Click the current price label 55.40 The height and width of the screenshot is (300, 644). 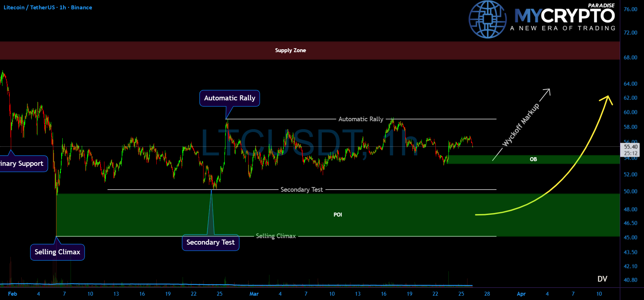[631, 147]
